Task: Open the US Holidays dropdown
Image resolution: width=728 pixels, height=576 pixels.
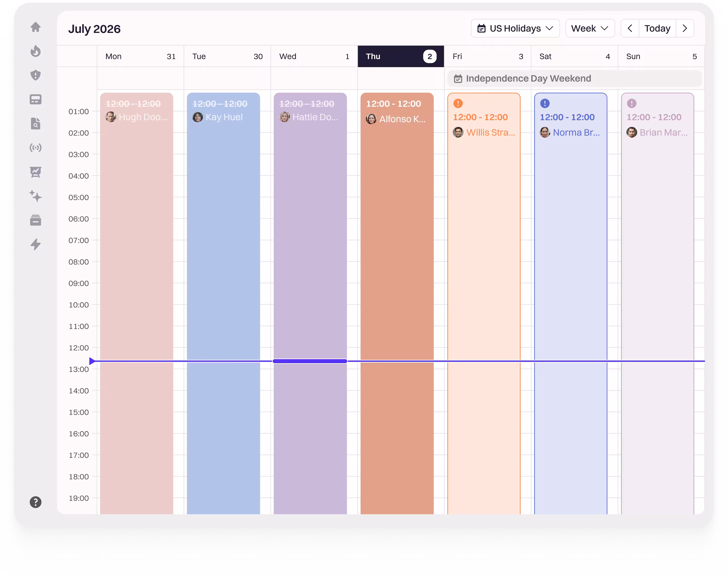Action: pyautogui.click(x=515, y=28)
